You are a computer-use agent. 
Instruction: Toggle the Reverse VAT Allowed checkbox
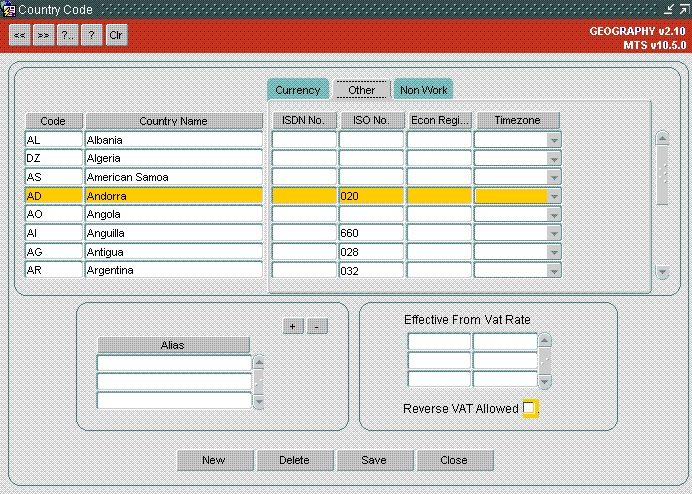coord(529,407)
